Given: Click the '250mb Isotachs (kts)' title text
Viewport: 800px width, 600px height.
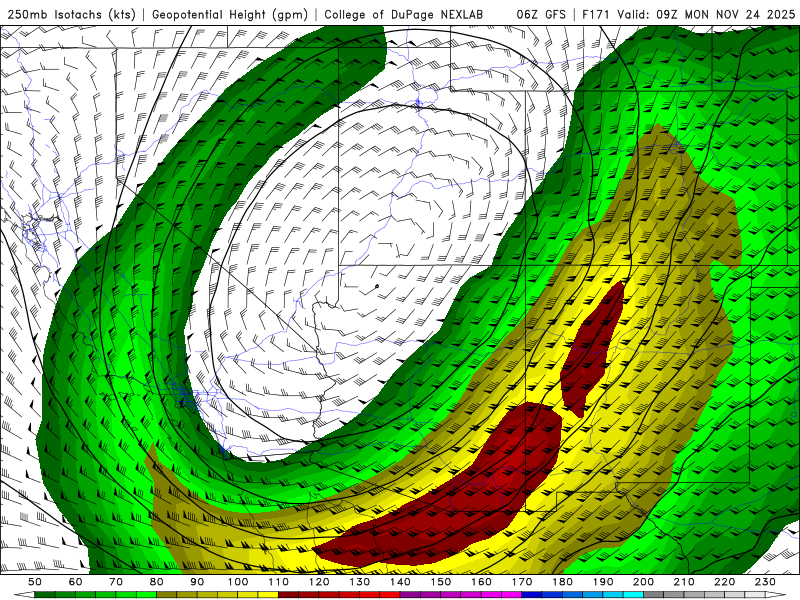Looking at the screenshot, I should click(x=71, y=15).
